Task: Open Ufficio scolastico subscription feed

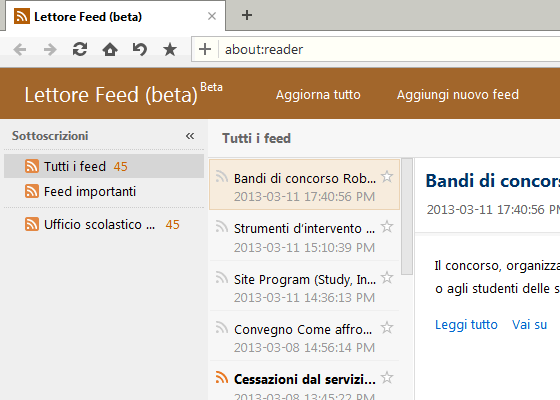Action: click(x=102, y=224)
